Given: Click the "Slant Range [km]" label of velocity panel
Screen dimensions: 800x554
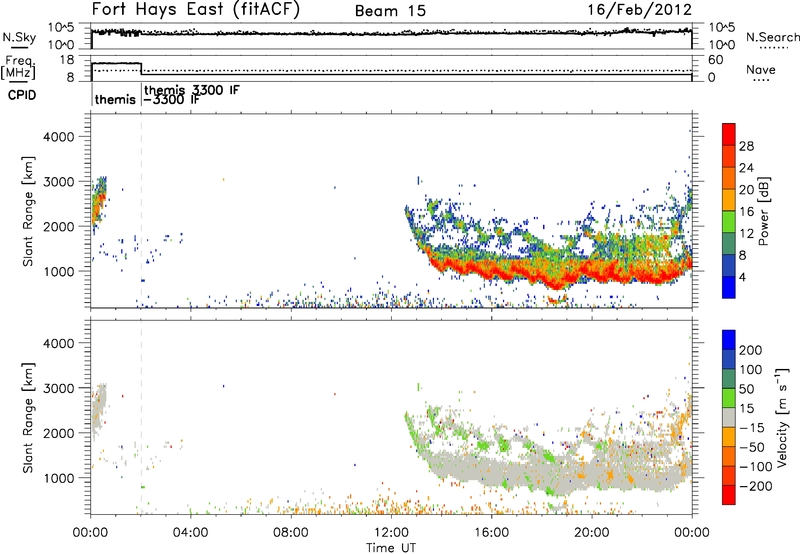Looking at the screenshot, I should pos(28,418).
